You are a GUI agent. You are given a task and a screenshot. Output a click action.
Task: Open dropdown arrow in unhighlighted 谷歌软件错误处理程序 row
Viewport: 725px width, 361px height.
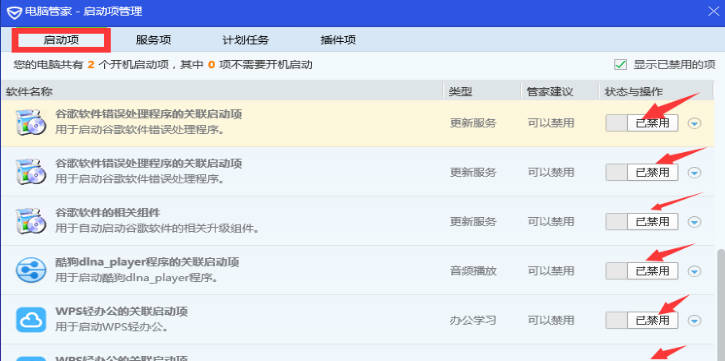click(694, 173)
